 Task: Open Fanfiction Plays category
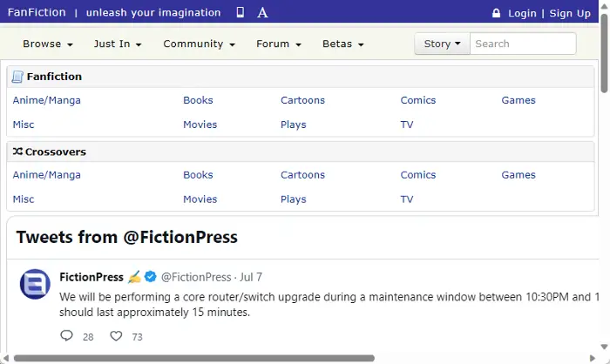point(294,125)
